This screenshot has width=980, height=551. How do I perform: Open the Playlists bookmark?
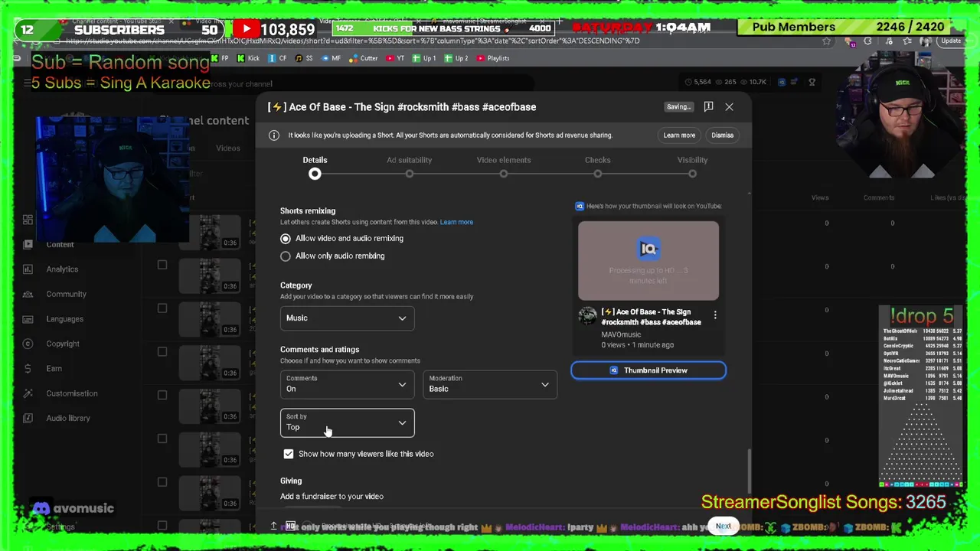(x=493, y=58)
